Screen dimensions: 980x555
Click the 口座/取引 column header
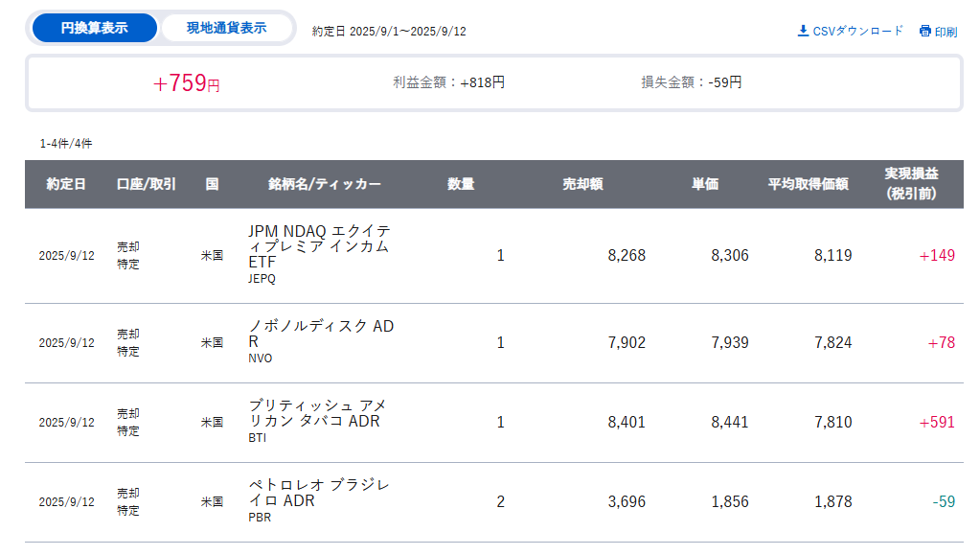click(146, 184)
